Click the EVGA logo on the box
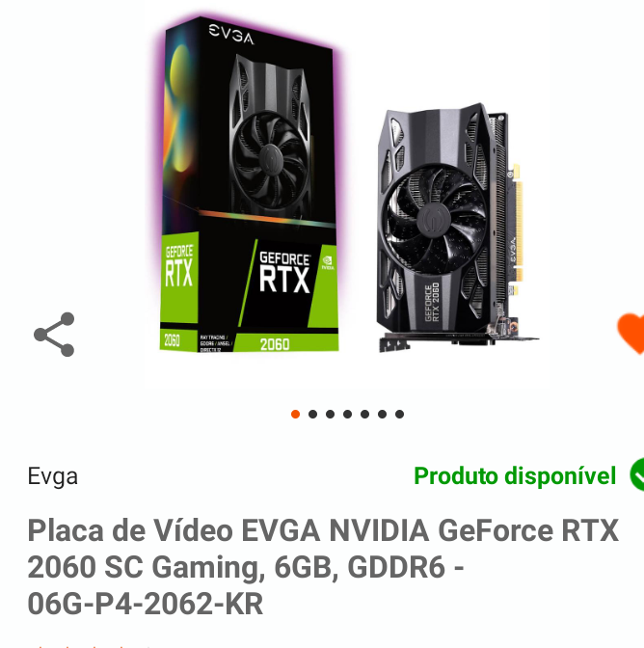644x648 pixels. click(231, 35)
